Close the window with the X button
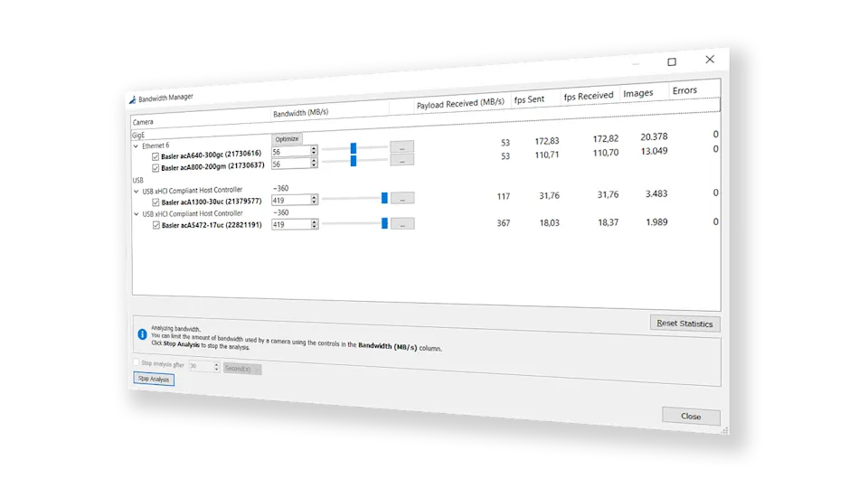This screenshot has width=868, height=488. [x=710, y=60]
